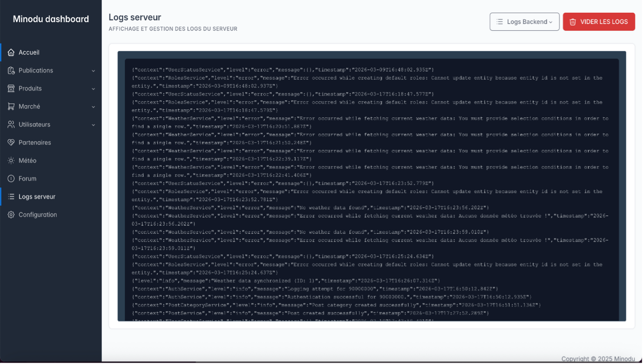
Task: Click UserStatusService log at 2026-03-17T16:18:47.577Z
Action: coord(283,94)
